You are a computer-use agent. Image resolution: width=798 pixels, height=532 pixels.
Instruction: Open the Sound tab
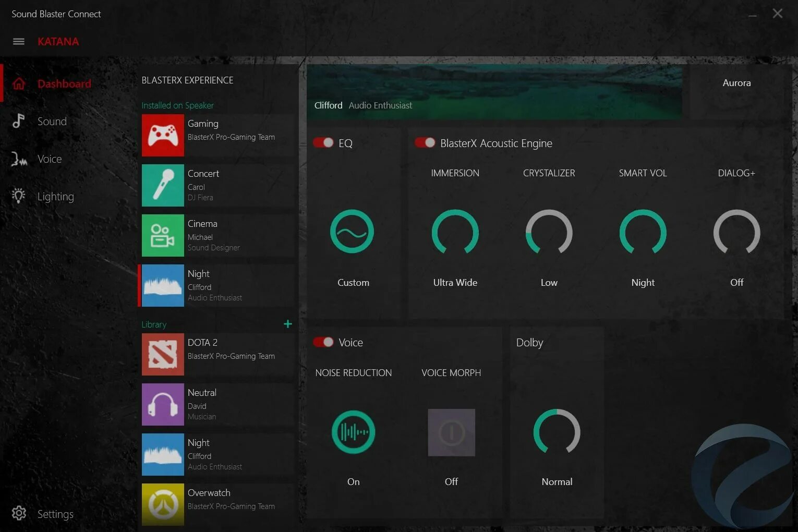(x=52, y=121)
